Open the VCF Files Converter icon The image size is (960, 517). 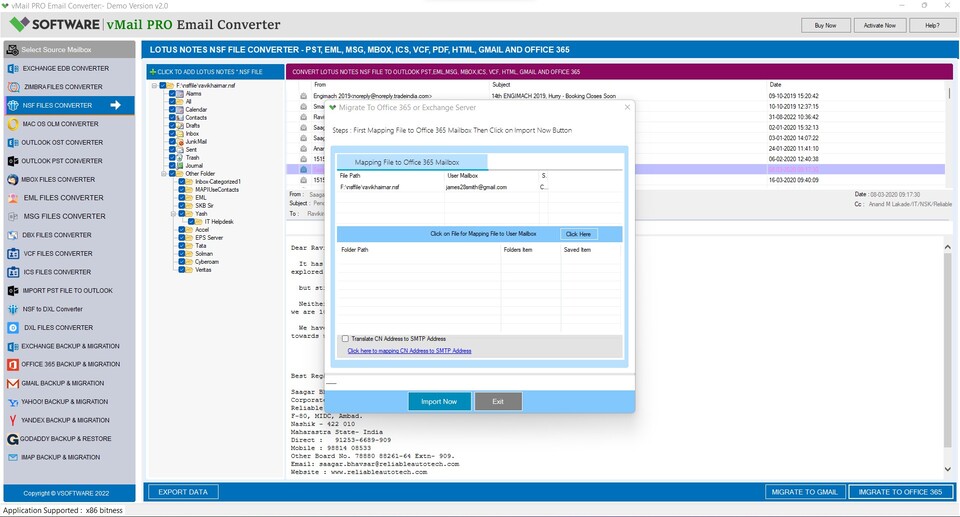click(x=13, y=254)
